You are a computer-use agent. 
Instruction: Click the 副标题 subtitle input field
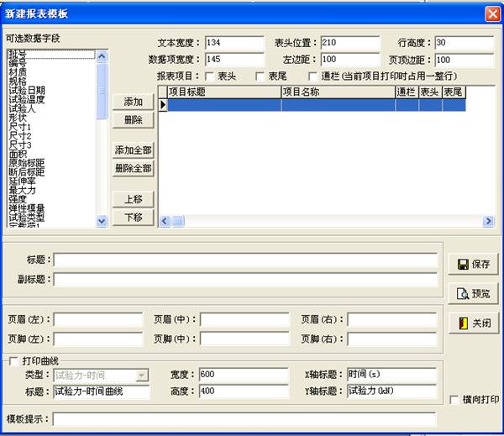245,280
